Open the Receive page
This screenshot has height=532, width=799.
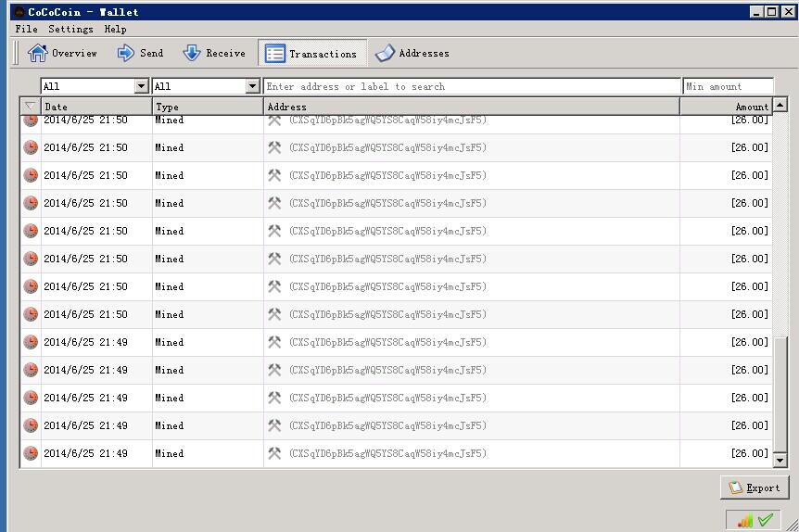coord(214,53)
